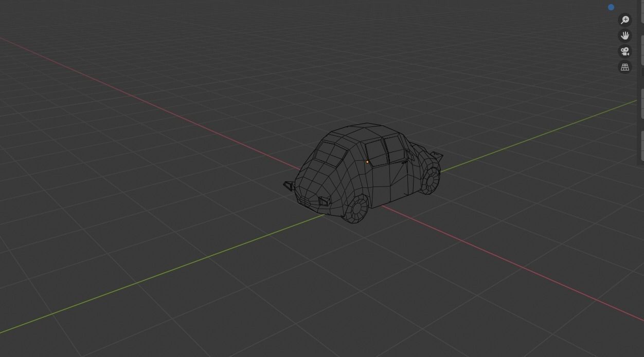Switch perspective/orthographic with grid icon
Image resolution: width=644 pixels, height=357 pixels.
(x=625, y=67)
